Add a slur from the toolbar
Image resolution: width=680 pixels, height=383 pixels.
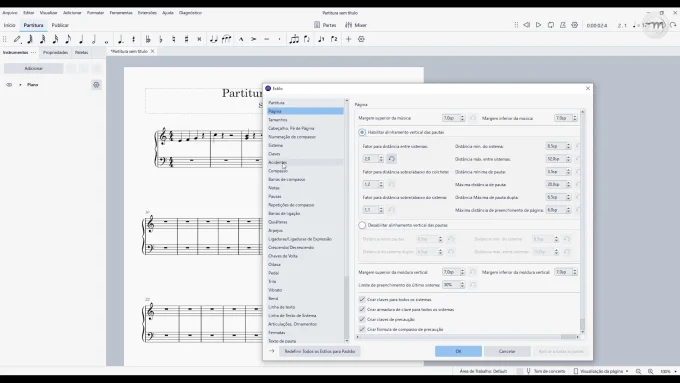tap(226, 39)
